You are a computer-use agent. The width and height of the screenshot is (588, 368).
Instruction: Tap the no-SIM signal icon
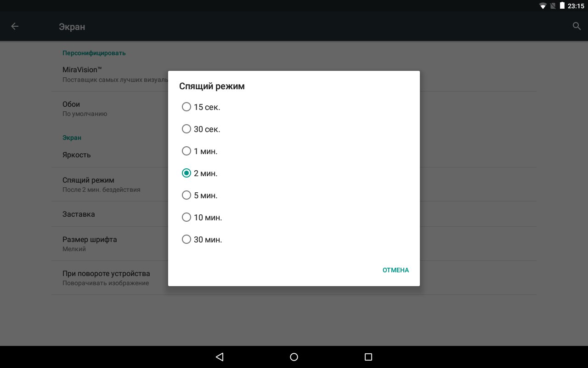pos(553,6)
